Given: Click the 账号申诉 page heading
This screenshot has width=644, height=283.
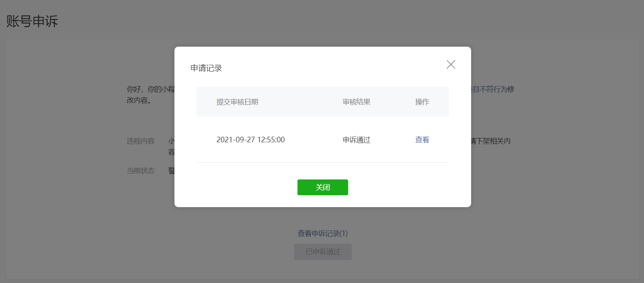Looking at the screenshot, I should point(32,21).
